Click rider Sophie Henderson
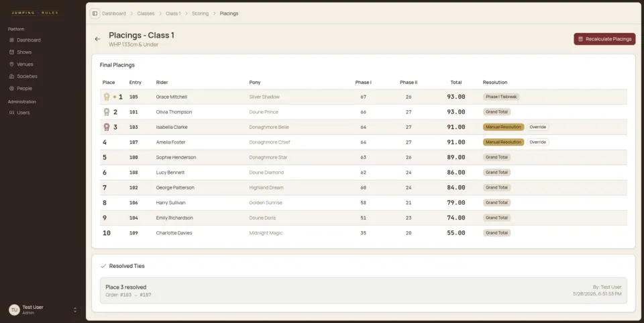Viewport: 644px width, 323px height. click(x=176, y=157)
